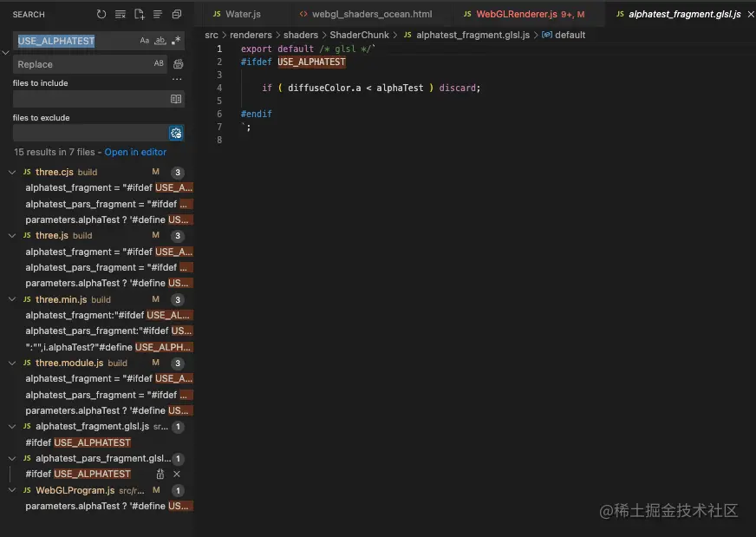The image size is (756, 537).
Task: Click alphatest_fragment.glsl.js in breadcrumb
Action: pyautogui.click(x=472, y=36)
